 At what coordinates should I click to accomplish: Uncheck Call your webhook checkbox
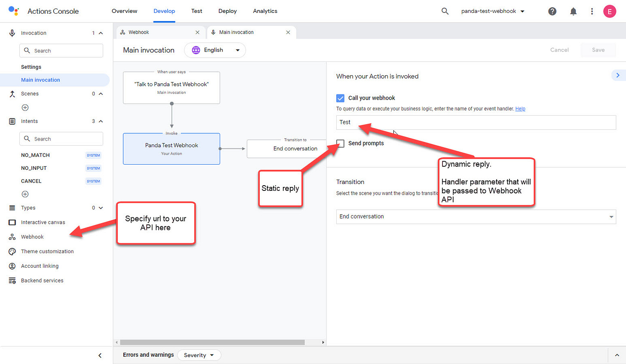341,98
